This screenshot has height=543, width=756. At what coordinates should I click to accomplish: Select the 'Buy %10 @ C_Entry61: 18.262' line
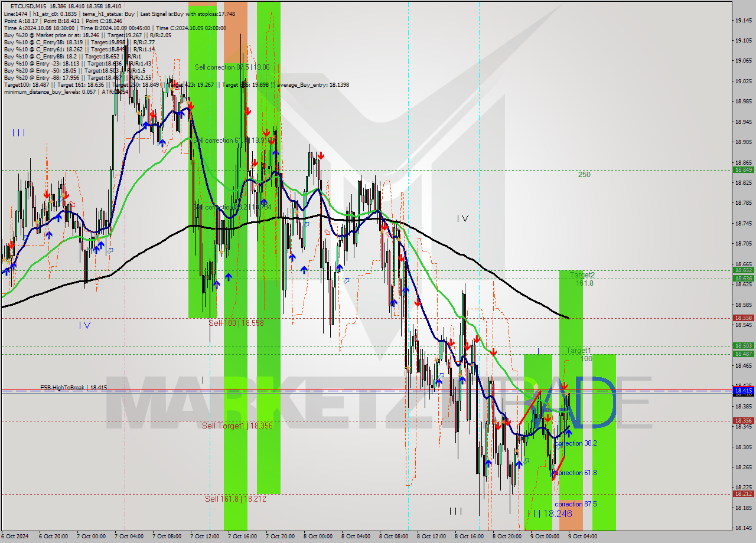pyautogui.click(x=79, y=49)
